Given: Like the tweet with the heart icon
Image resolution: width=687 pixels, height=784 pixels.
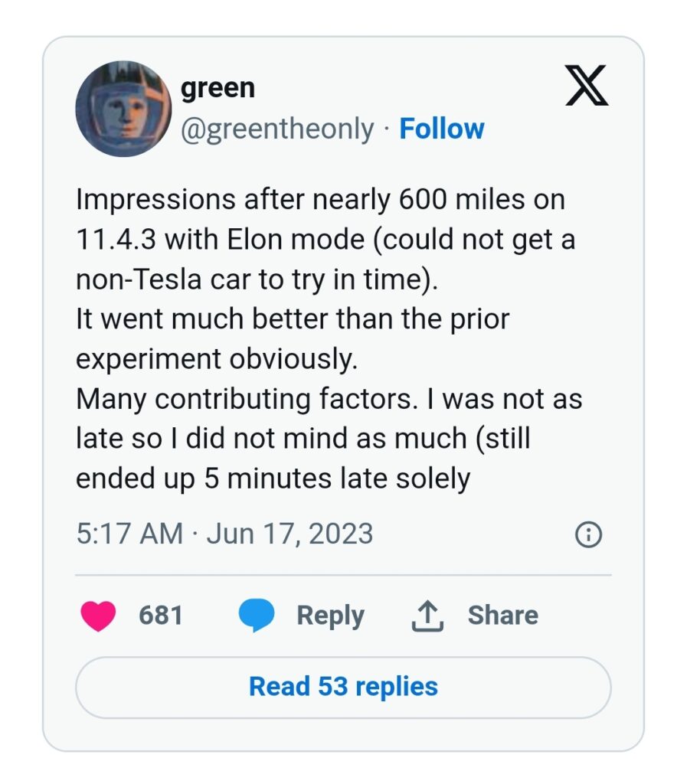Looking at the screenshot, I should 98,616.
